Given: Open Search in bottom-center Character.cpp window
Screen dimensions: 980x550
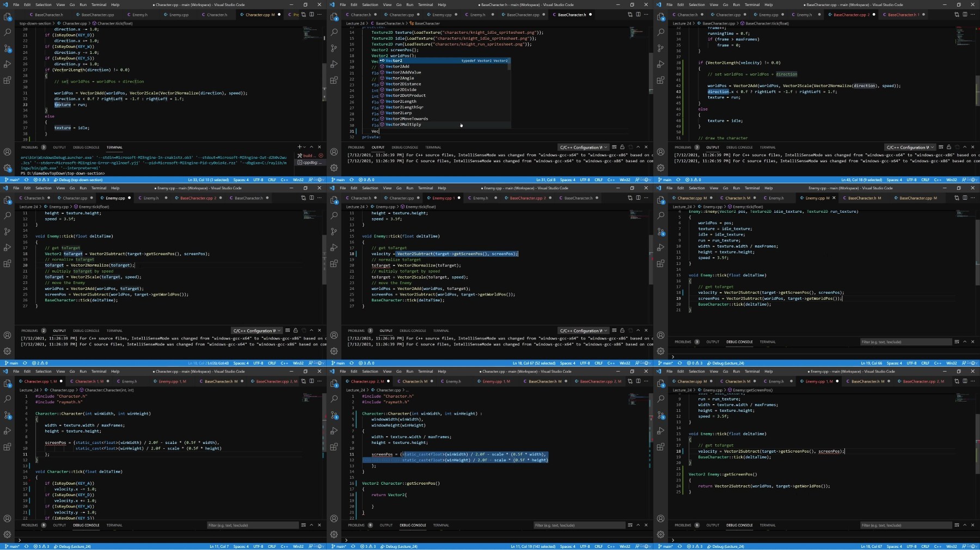Looking at the screenshot, I should (334, 399).
